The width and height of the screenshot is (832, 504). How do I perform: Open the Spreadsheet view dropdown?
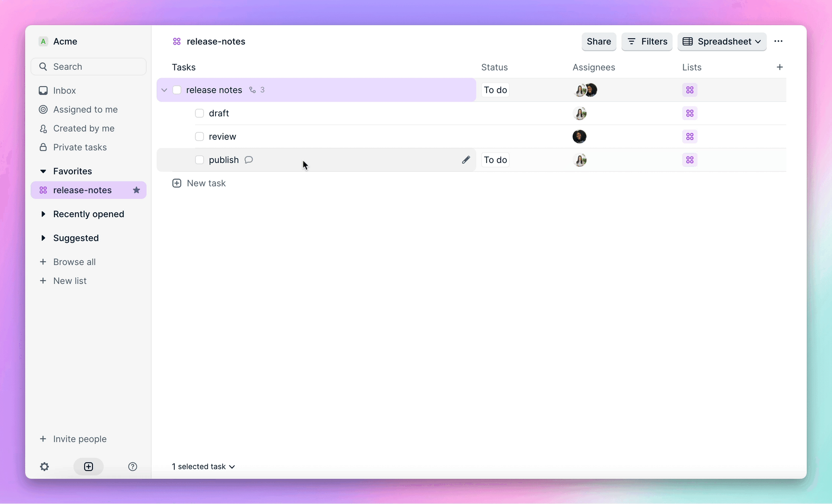point(722,42)
